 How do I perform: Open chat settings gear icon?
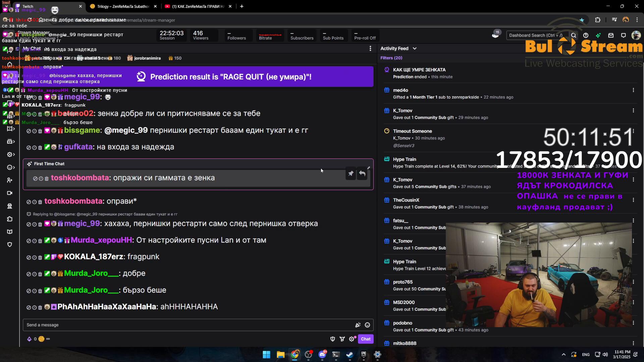(351, 339)
